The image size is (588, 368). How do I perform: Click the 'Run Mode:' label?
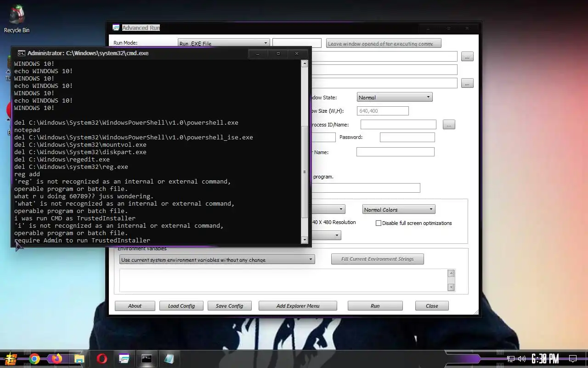[125, 43]
